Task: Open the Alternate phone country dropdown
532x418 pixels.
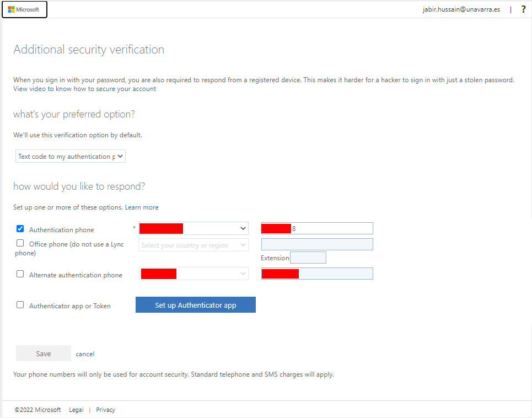Action: pos(193,274)
